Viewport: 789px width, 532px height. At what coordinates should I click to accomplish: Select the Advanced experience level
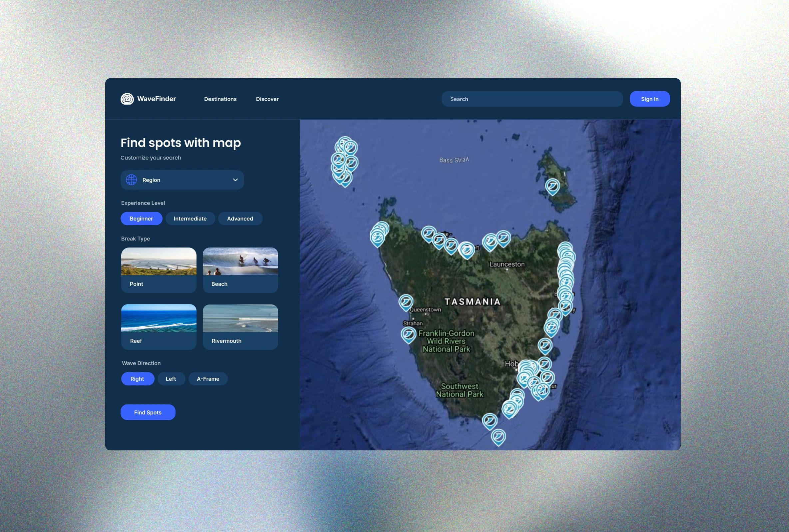(240, 219)
